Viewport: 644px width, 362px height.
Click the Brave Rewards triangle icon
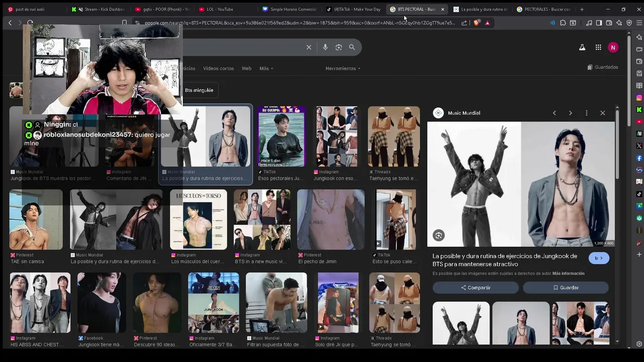point(487,23)
